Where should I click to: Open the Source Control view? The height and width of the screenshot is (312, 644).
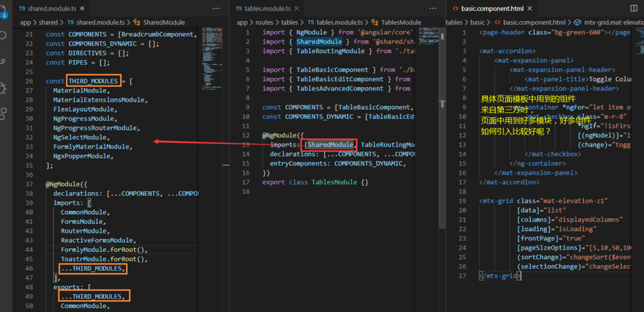(x=2, y=61)
